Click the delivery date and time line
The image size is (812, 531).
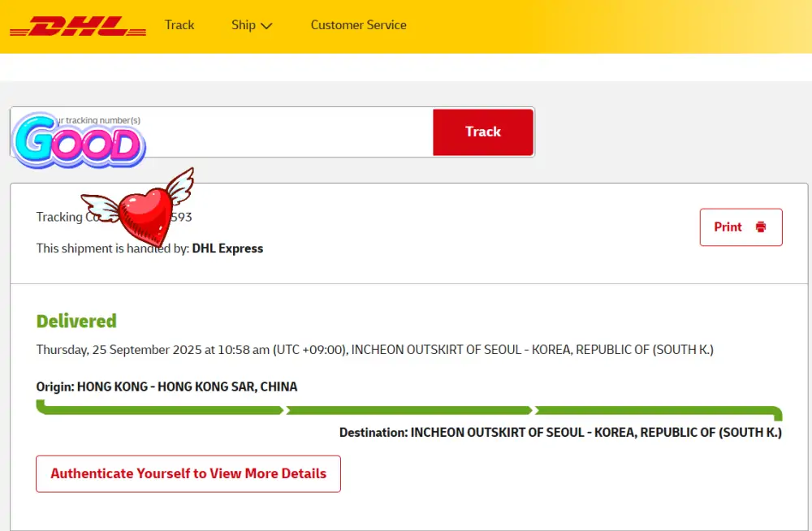coord(374,350)
